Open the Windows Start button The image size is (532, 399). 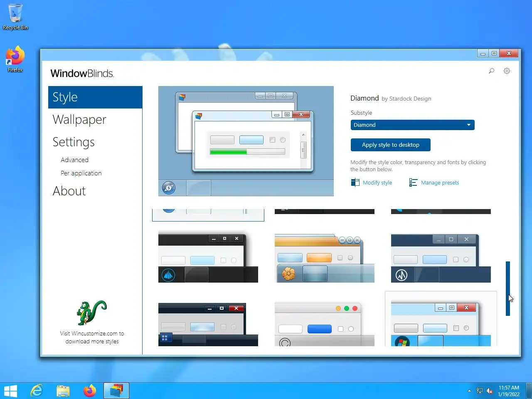pyautogui.click(x=10, y=391)
